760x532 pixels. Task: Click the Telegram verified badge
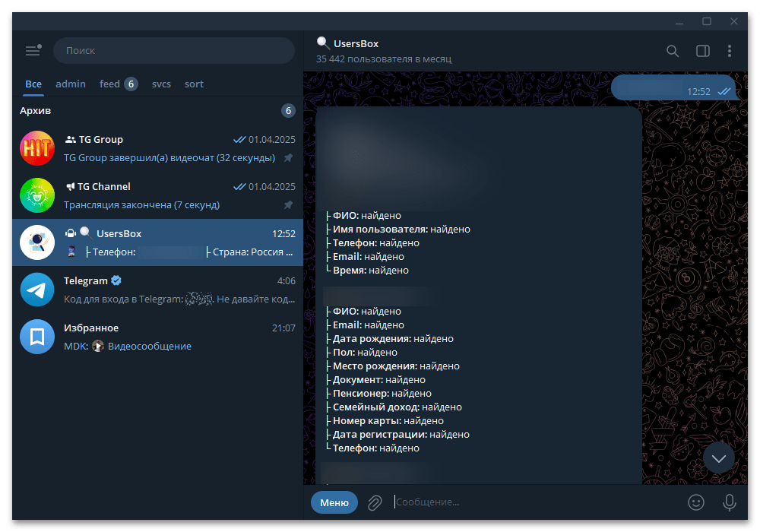point(116,280)
